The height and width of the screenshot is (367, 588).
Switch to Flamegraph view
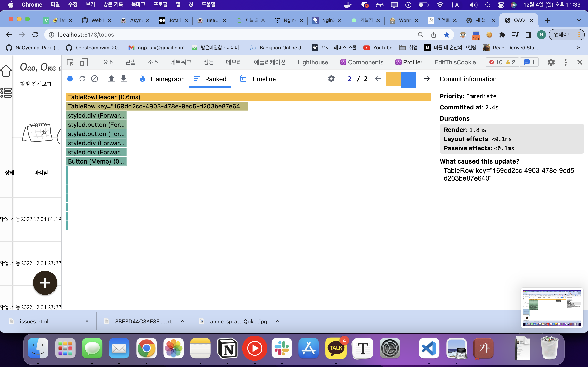click(162, 79)
